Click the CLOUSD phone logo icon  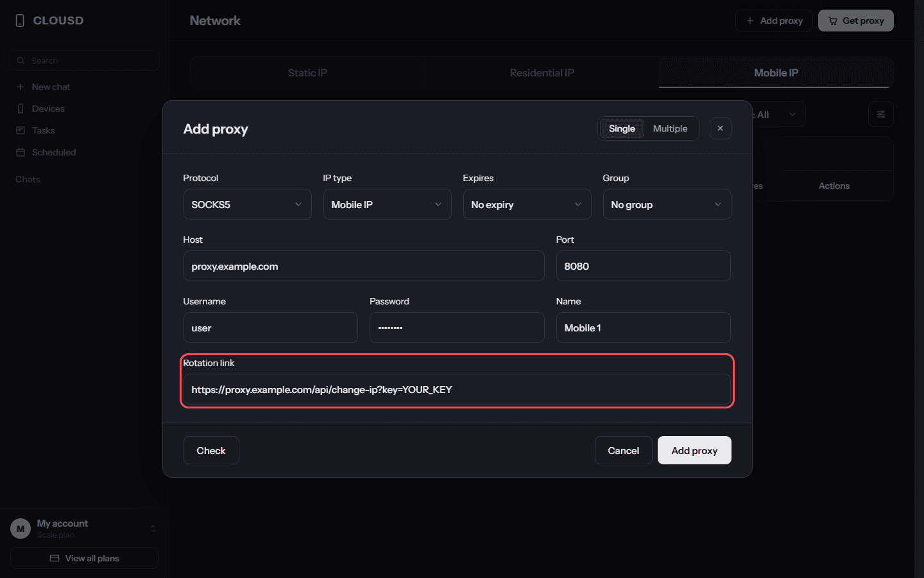coord(20,21)
